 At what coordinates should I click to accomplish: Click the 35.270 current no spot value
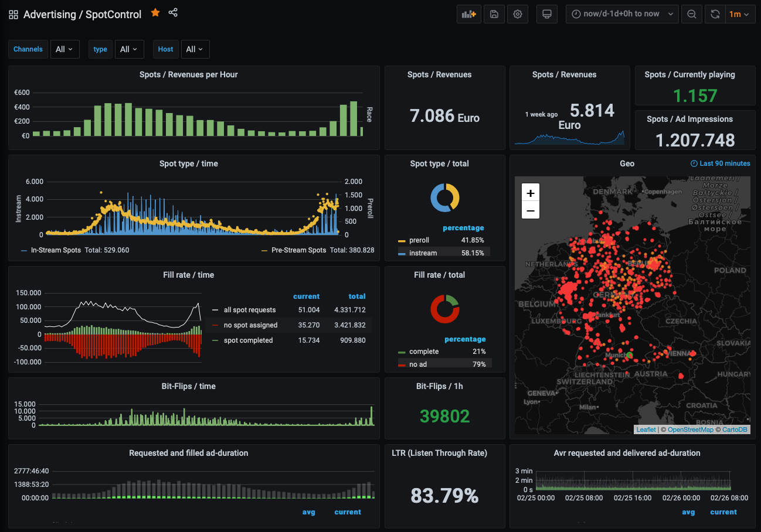point(309,325)
